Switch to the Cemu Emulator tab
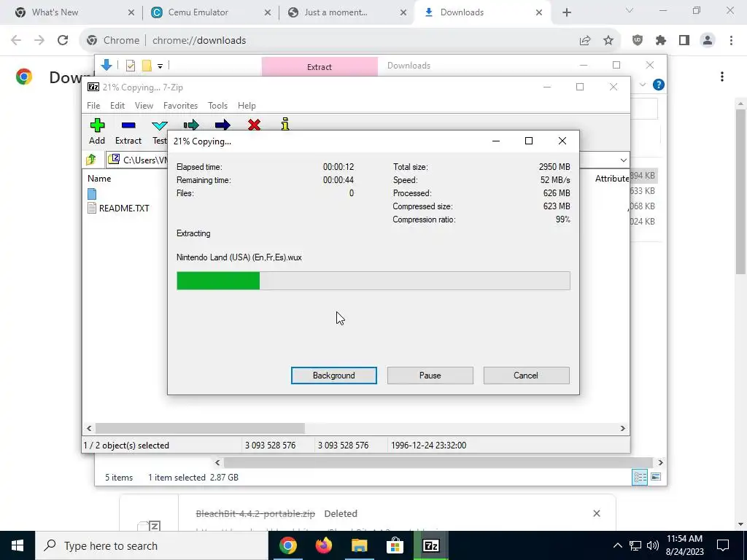Screen dimensions: 747x560 tap(211, 12)
